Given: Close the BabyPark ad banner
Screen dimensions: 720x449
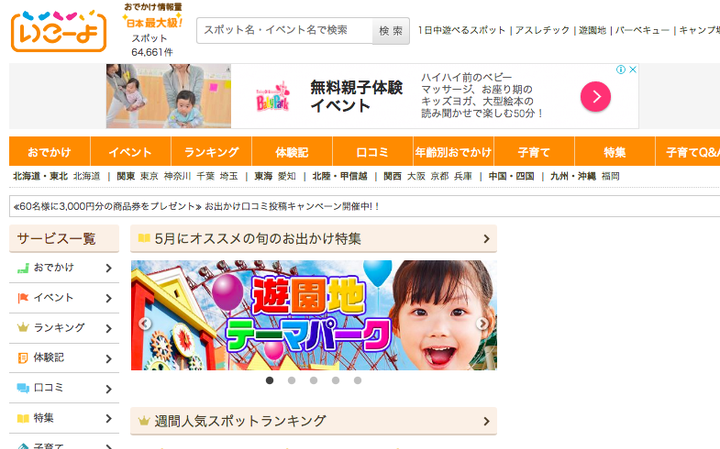Looking at the screenshot, I should click(x=633, y=69).
